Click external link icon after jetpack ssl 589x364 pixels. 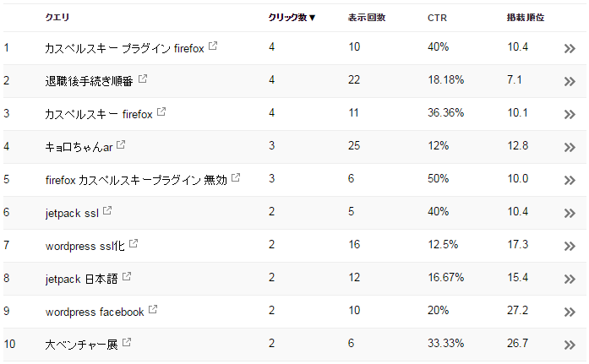point(107,210)
